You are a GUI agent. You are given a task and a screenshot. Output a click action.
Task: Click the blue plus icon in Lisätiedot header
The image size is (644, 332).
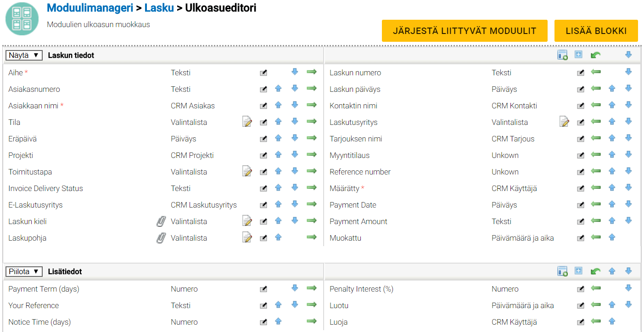point(579,271)
